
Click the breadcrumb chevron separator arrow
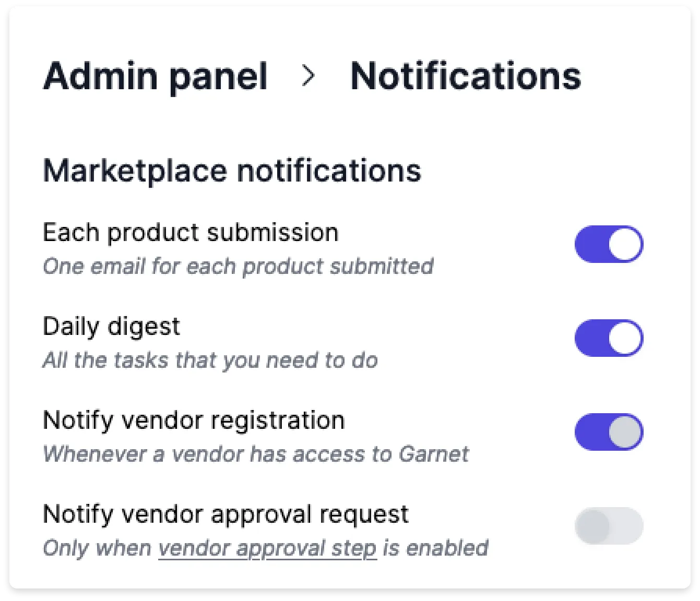(309, 76)
